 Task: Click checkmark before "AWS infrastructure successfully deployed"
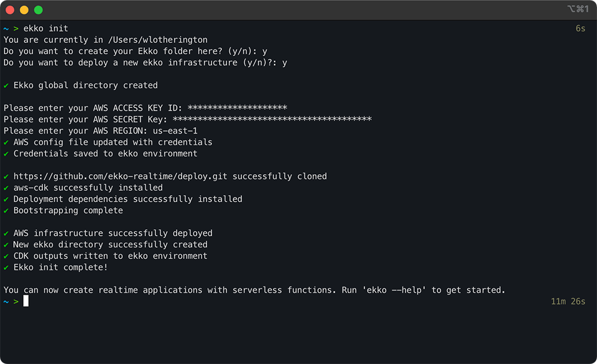point(6,233)
